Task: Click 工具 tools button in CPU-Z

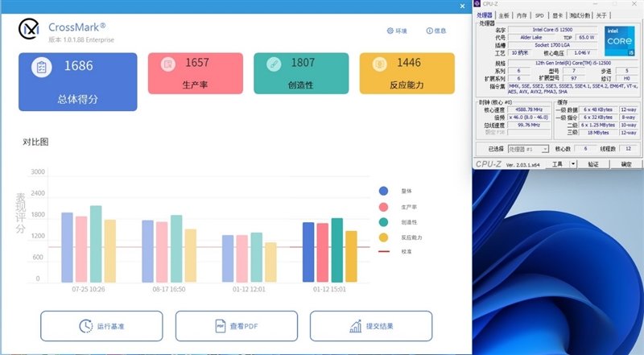Action: [x=557, y=164]
